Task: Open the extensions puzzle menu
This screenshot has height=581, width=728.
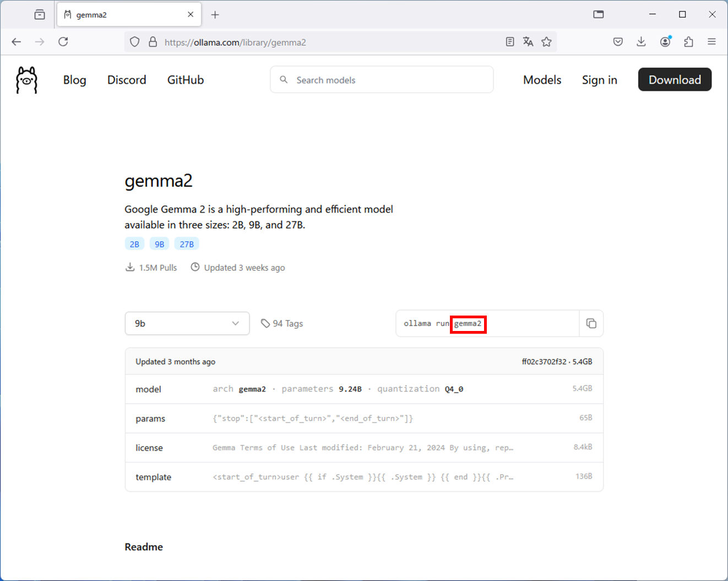Action: [x=688, y=41]
